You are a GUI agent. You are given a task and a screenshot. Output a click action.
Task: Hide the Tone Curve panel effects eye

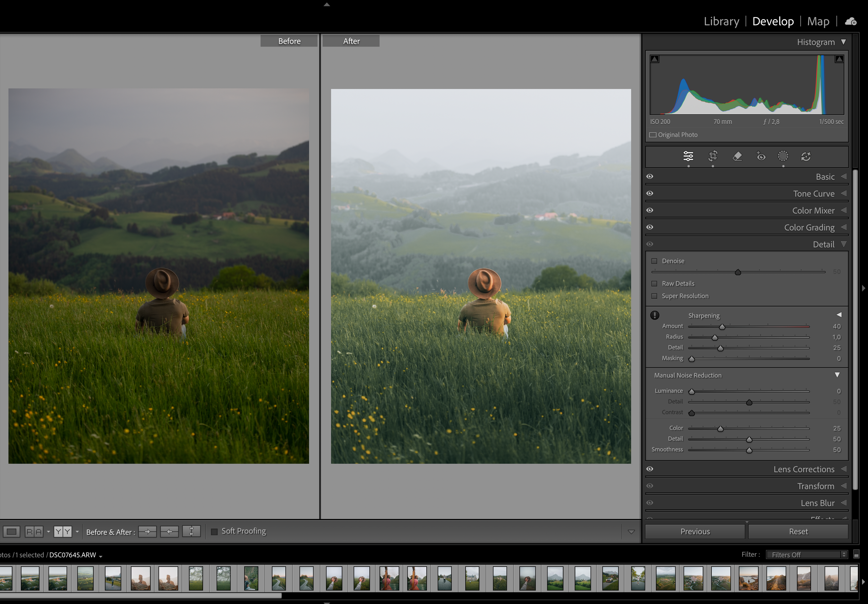pyautogui.click(x=650, y=193)
